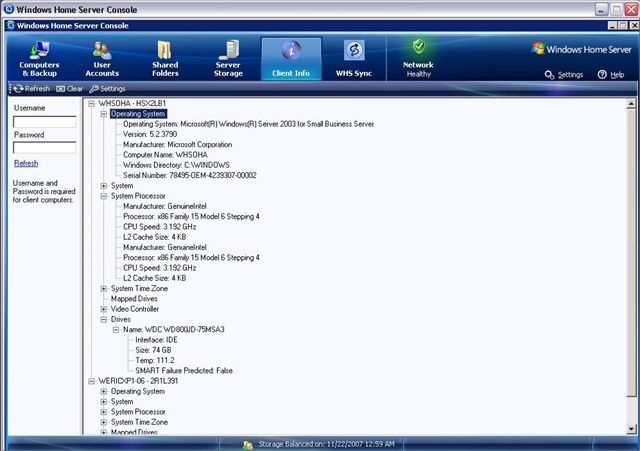Collapse the WDC WD800JD-75MSA3 drive node
The image size is (640, 451).
click(116, 329)
